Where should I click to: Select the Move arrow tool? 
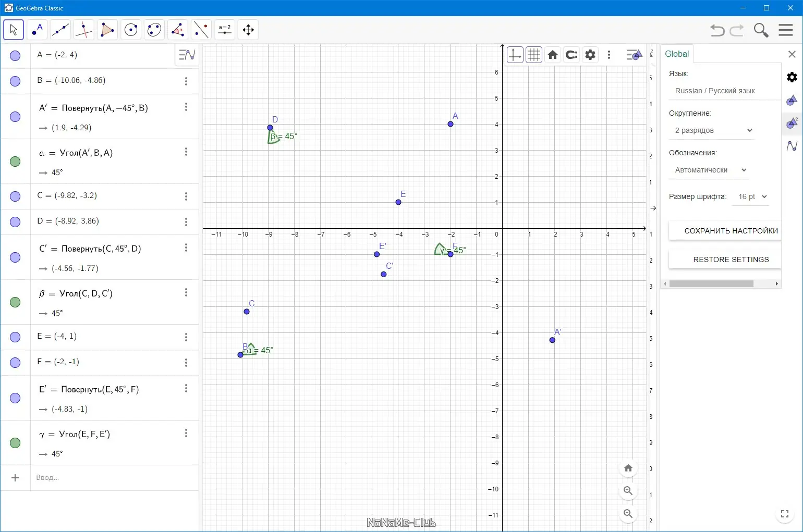[x=14, y=30]
